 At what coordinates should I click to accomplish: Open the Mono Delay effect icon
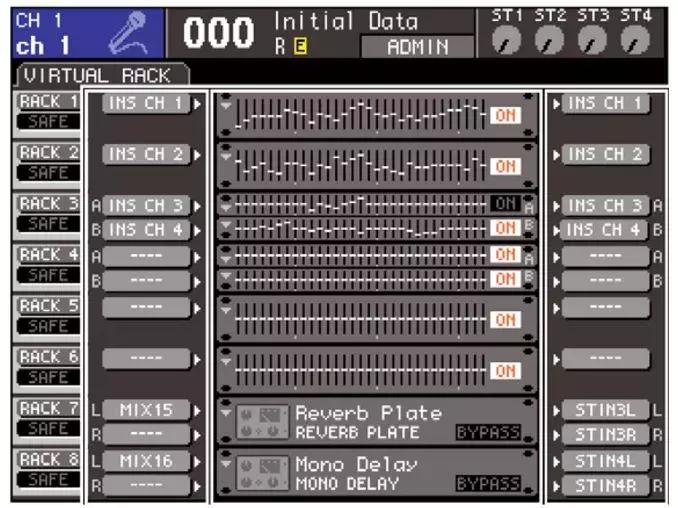pyautogui.click(x=262, y=474)
